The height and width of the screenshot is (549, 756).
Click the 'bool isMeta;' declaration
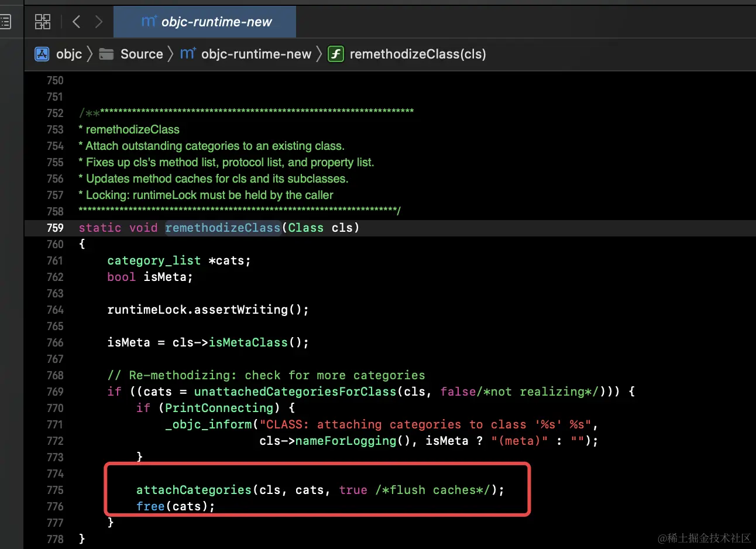[x=150, y=277]
